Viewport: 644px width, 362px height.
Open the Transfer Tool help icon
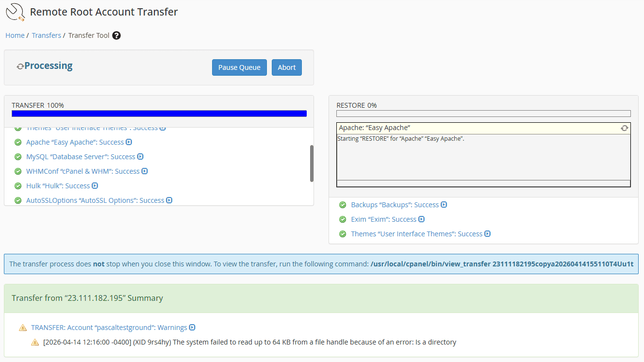coord(116,35)
